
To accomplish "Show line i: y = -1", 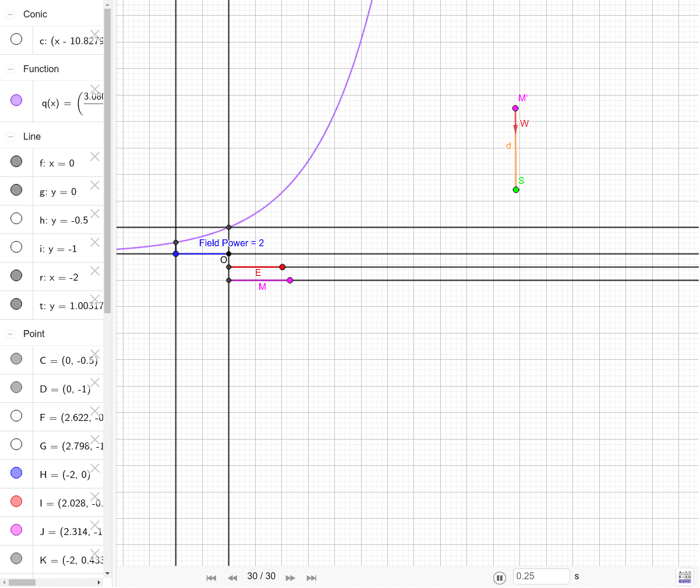I will (16, 247).
